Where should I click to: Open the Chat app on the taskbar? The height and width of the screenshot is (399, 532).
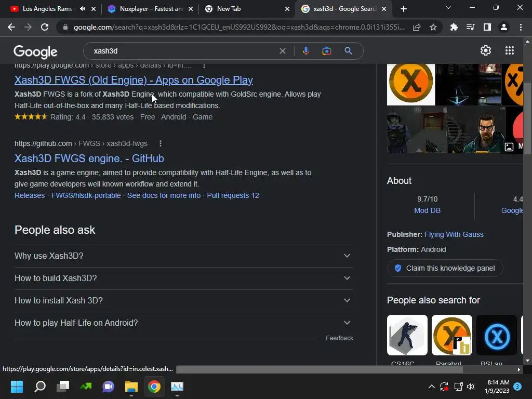[x=108, y=387]
